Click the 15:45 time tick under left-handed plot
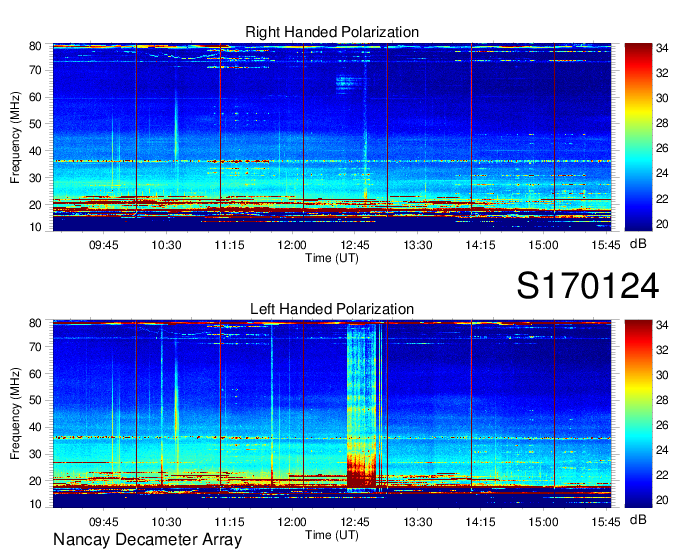The width and height of the screenshot is (680, 552). point(606,522)
